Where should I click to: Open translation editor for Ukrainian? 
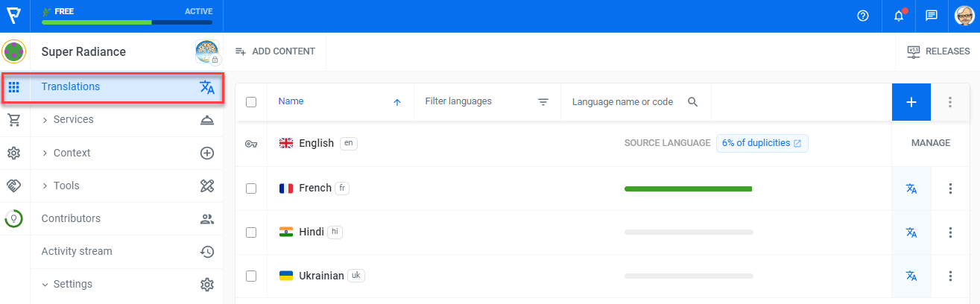point(911,276)
